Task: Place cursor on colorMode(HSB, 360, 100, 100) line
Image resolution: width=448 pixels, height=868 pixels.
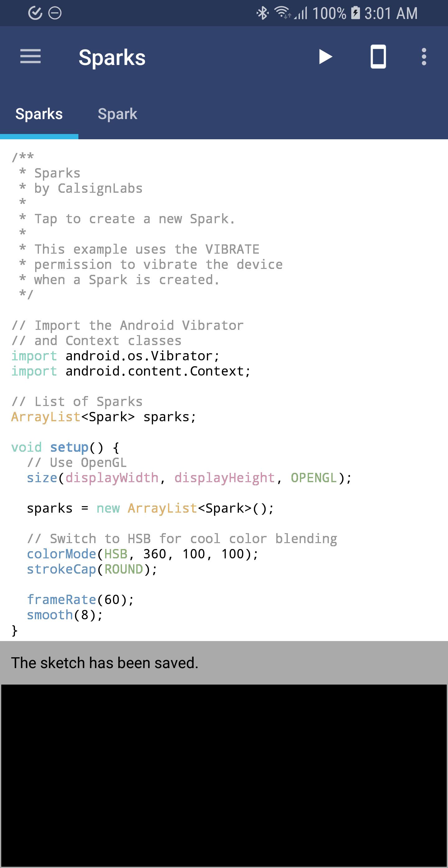Action: click(x=142, y=554)
